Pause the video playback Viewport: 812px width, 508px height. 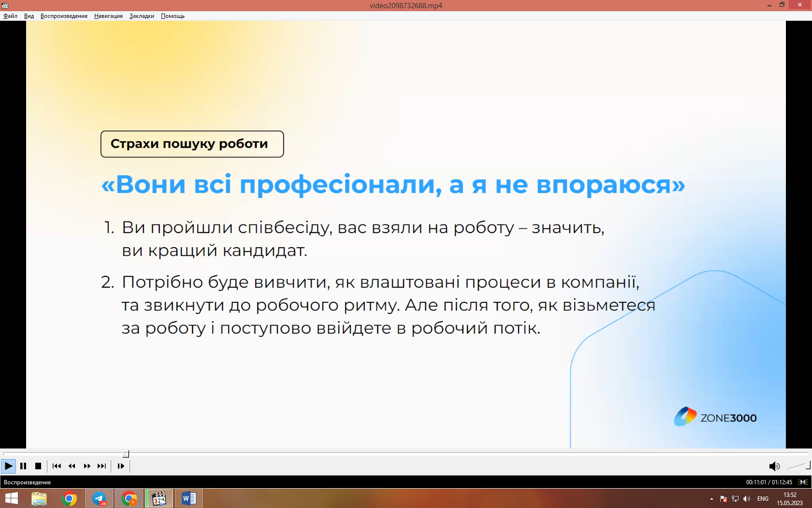23,466
